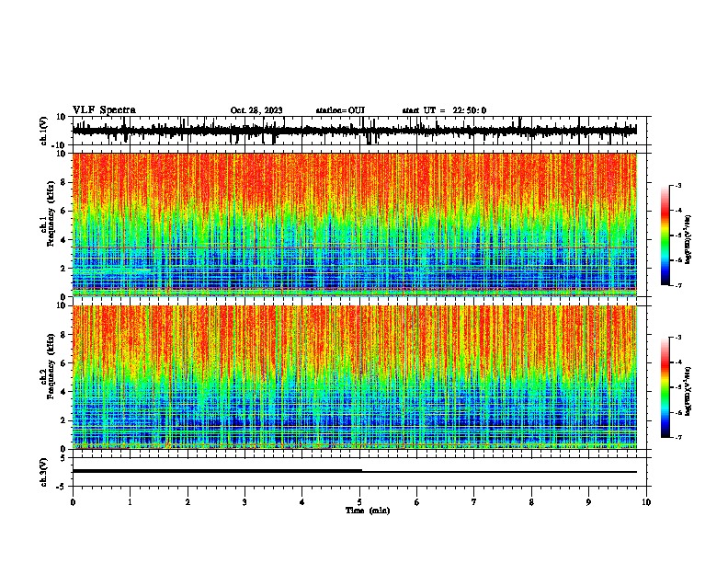Click the "4" kHz tick on ch.2 spectrogram
Screen dimensions: 728x563
click(64, 392)
